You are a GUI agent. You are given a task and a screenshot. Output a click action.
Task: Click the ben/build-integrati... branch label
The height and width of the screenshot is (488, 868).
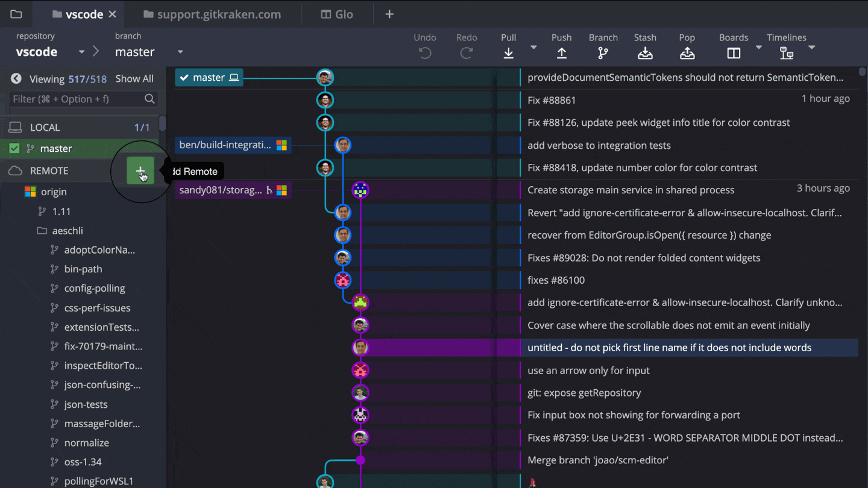[233, 145]
